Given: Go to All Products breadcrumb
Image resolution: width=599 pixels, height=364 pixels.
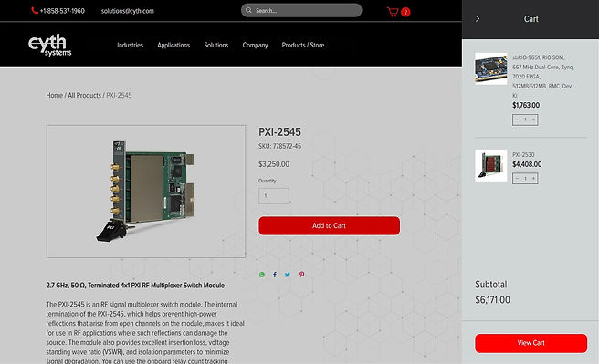Looking at the screenshot, I should (x=84, y=95).
